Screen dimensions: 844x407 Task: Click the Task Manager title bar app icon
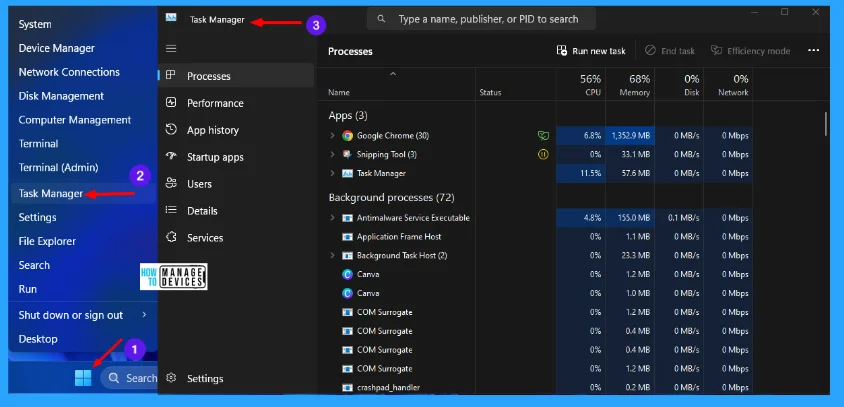(x=171, y=18)
